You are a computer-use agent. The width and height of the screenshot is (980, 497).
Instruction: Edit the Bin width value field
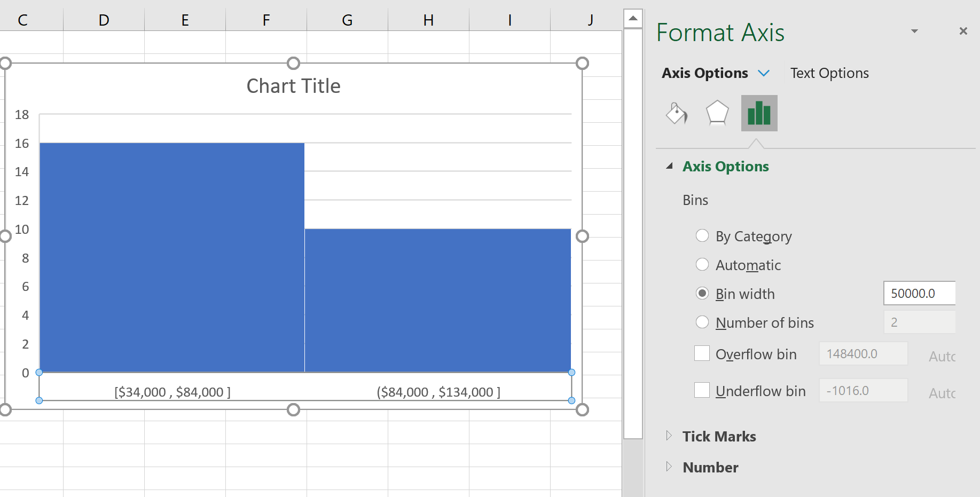click(x=919, y=293)
